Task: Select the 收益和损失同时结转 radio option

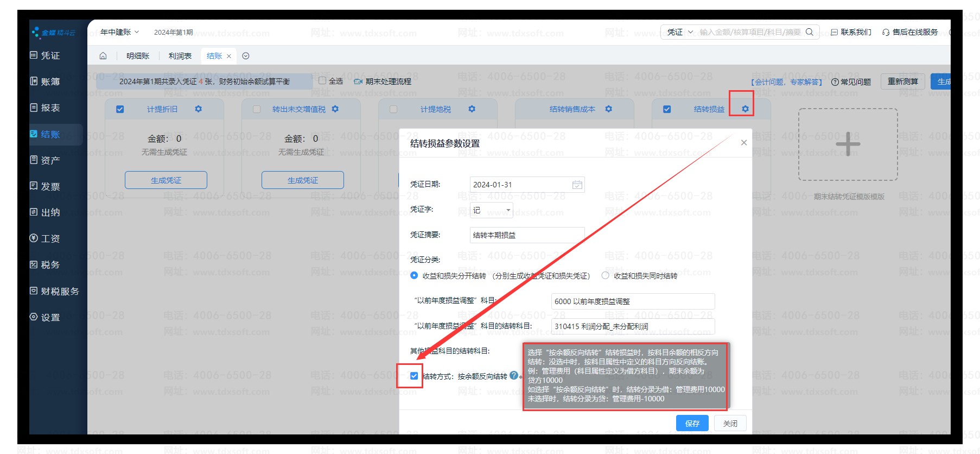Action: (x=605, y=276)
